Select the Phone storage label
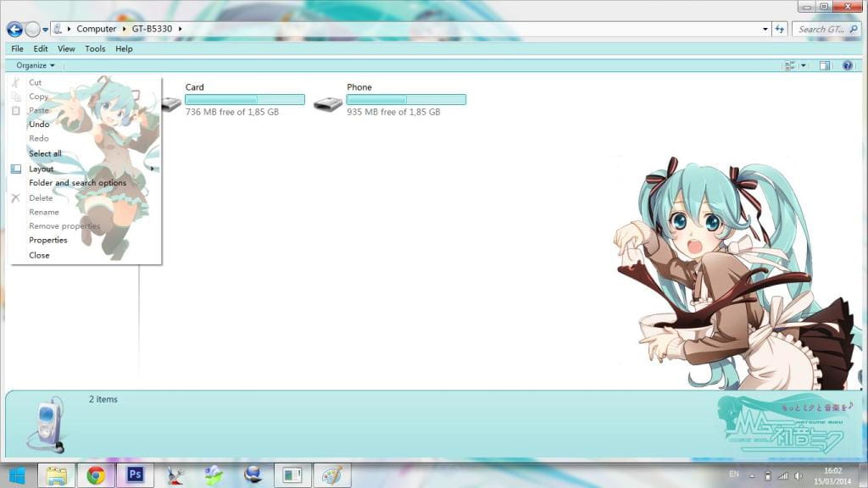This screenshot has width=868, height=488. pyautogui.click(x=359, y=87)
